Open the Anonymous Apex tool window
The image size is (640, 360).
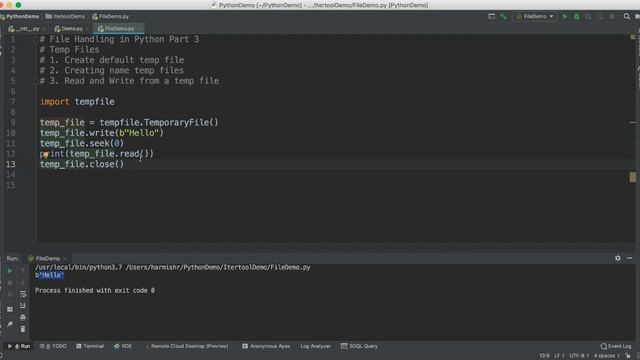pos(266,346)
